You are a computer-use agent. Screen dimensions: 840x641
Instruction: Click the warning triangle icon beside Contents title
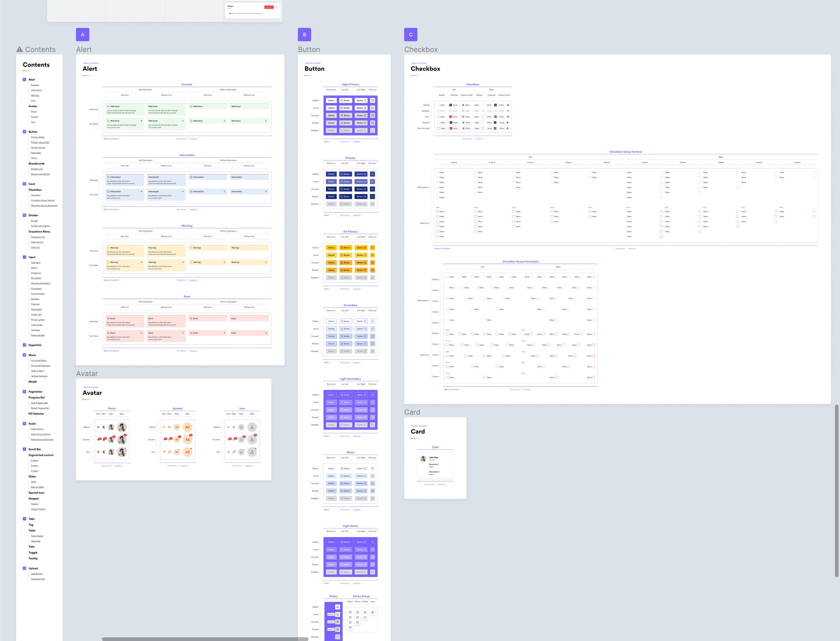[x=19, y=49]
